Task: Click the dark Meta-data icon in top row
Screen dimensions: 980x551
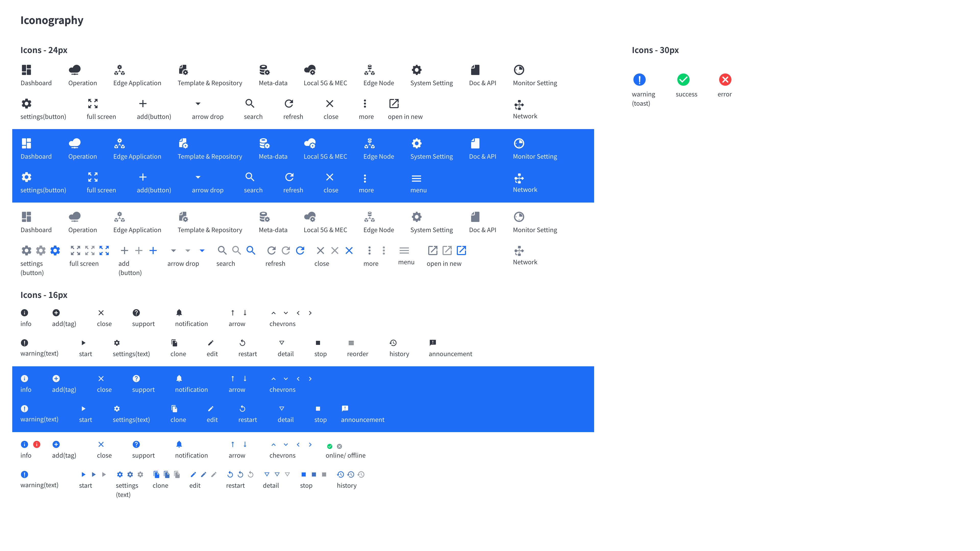Action: point(264,70)
